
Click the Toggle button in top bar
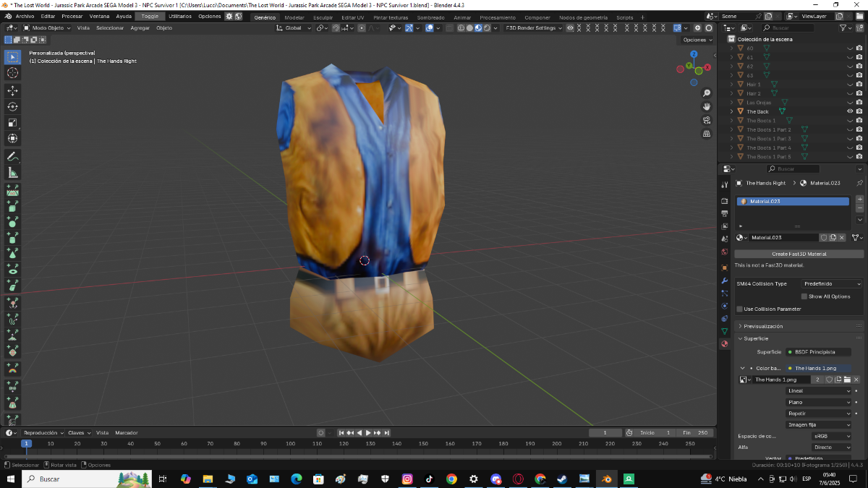[150, 16]
